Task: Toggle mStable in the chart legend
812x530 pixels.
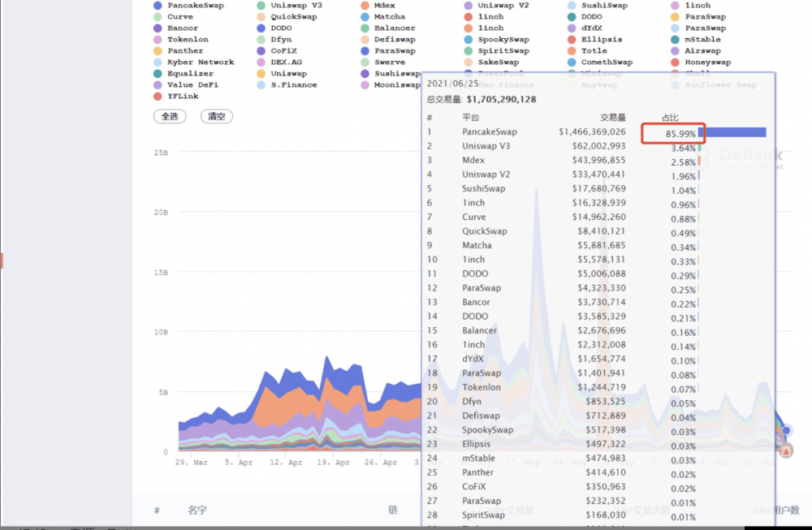Action: coord(697,39)
